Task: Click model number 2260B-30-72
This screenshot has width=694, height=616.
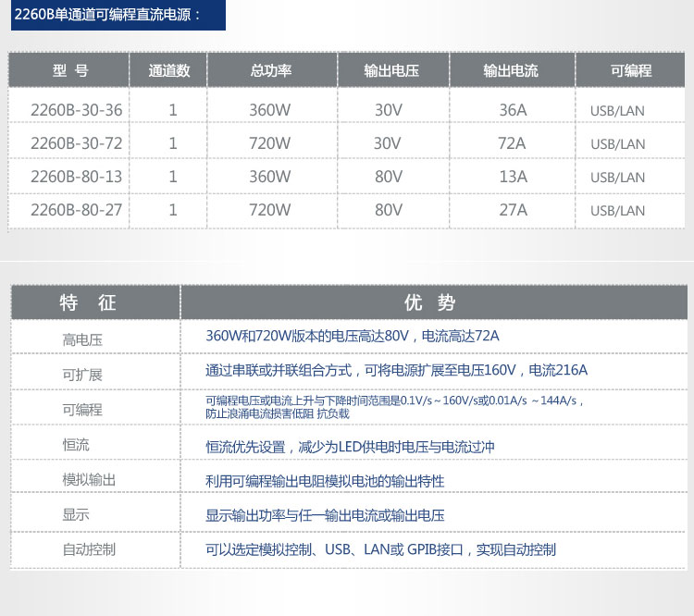Action: pos(76,143)
